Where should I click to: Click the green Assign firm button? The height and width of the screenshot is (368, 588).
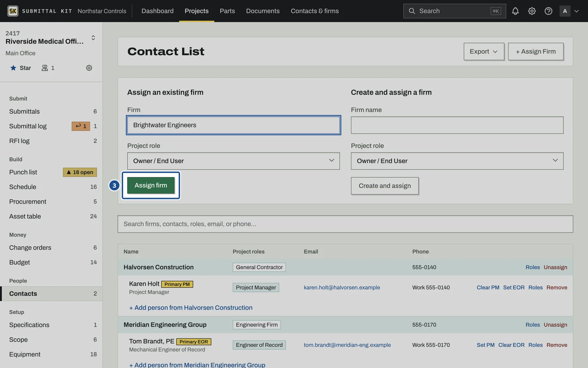[151, 185]
